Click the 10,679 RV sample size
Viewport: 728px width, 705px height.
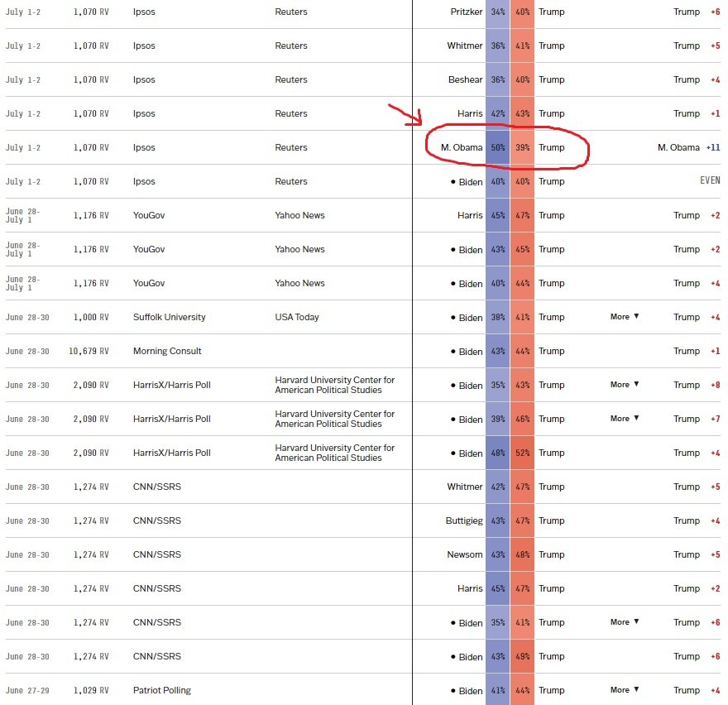(x=89, y=351)
